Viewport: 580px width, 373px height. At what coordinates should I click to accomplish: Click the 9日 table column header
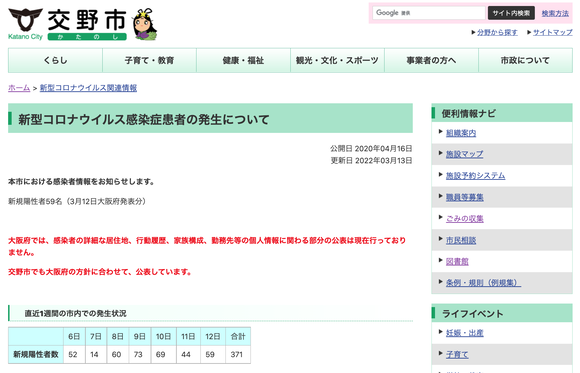click(139, 336)
